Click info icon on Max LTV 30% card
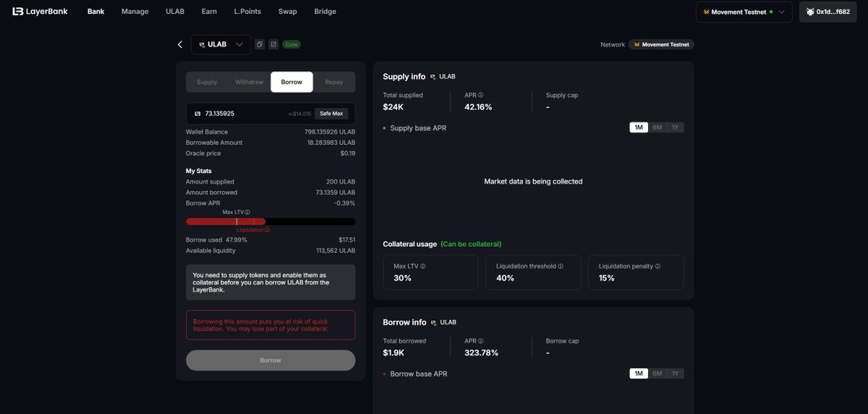The width and height of the screenshot is (868, 414). [423, 266]
